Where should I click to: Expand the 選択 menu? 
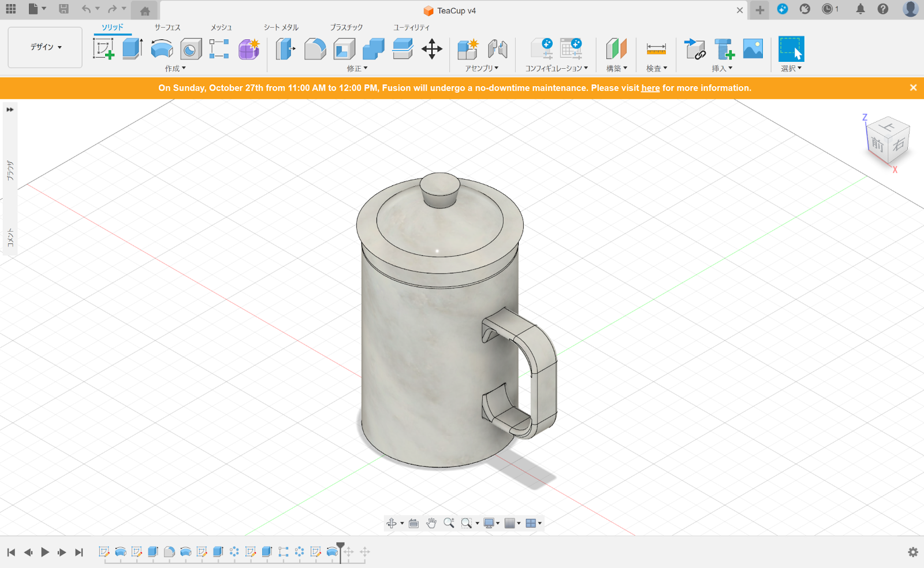tap(791, 68)
